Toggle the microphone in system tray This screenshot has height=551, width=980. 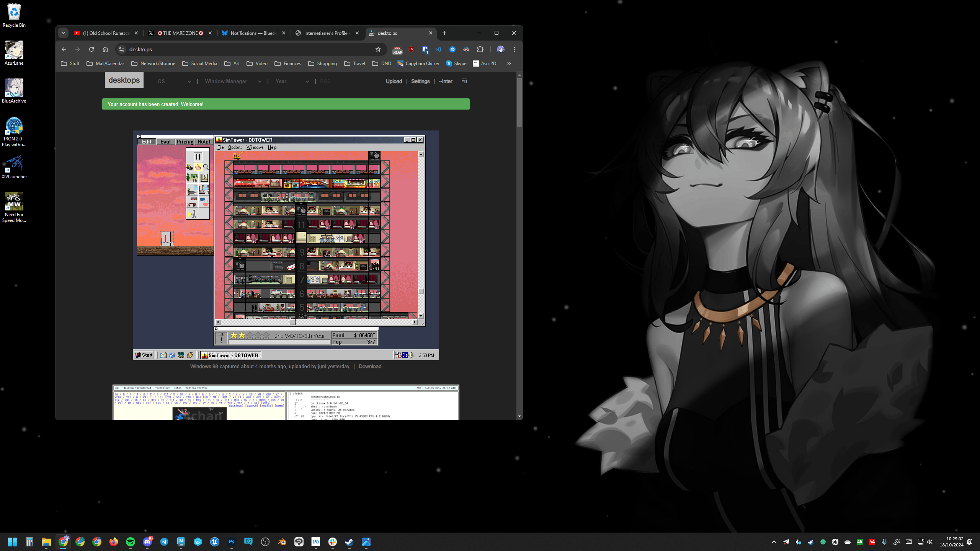[884, 542]
